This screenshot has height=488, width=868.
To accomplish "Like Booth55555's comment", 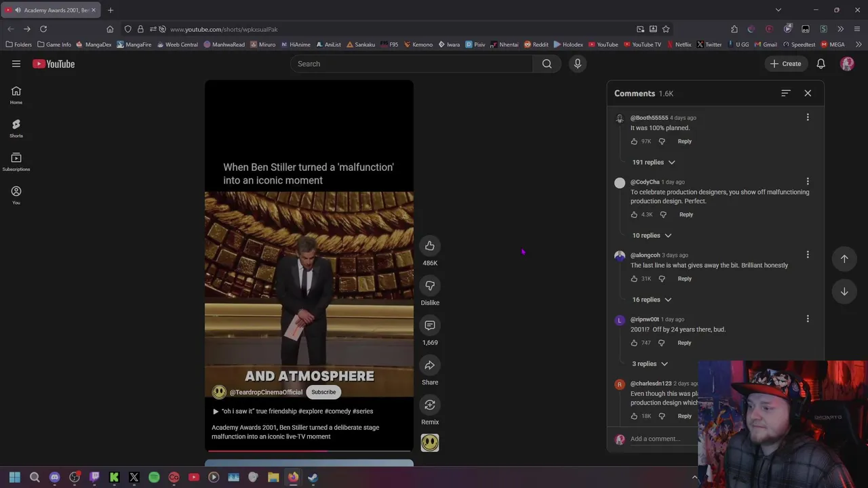I will [634, 142].
